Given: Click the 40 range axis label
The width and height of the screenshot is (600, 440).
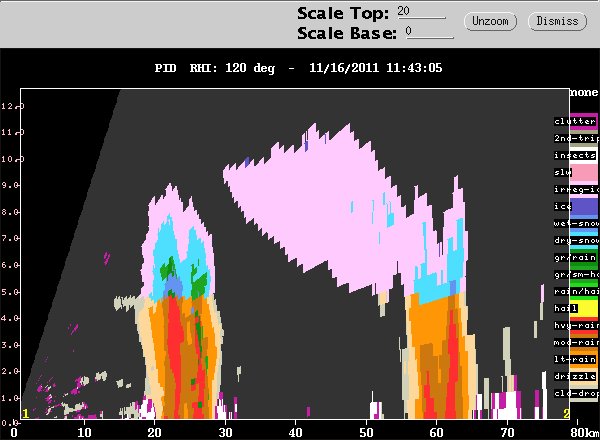Looking at the screenshot, I should [x=295, y=432].
